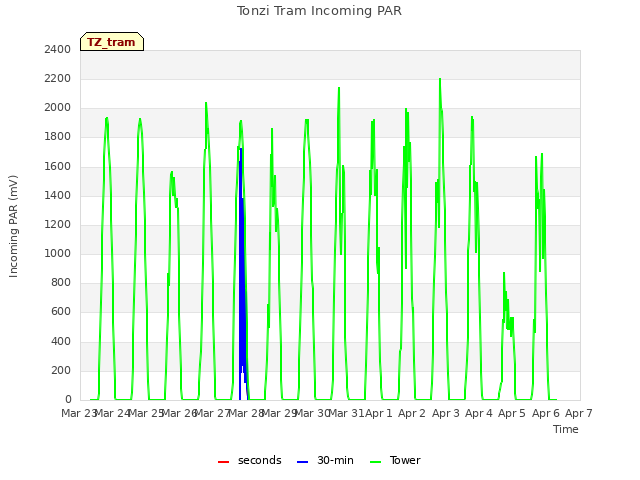Image resolution: width=640 pixels, height=480 pixels.
Task: Click the 'Apr 7' x-axis tick label
Action: point(579,413)
